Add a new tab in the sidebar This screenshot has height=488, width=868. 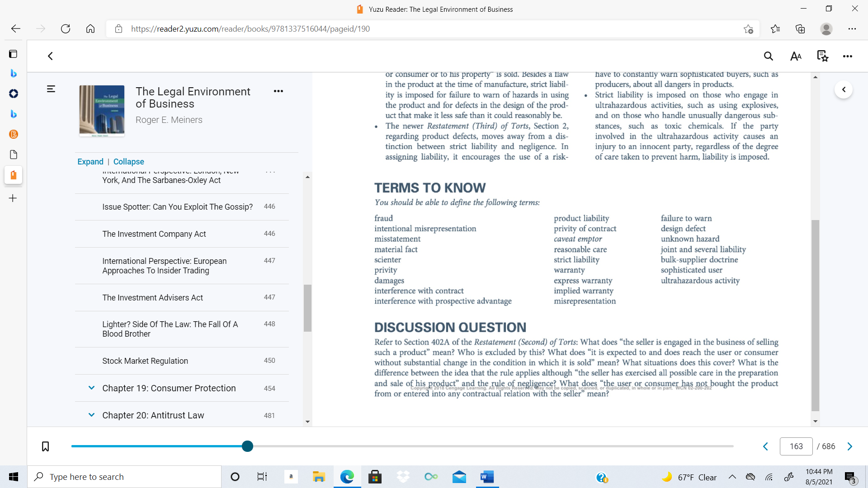(13, 198)
